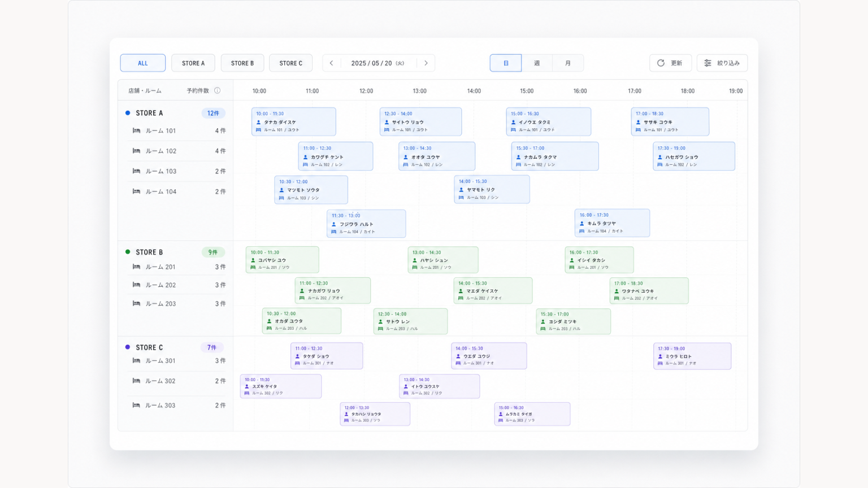
Task: Click the bed icon for ルーム 303
Action: pos(136,405)
